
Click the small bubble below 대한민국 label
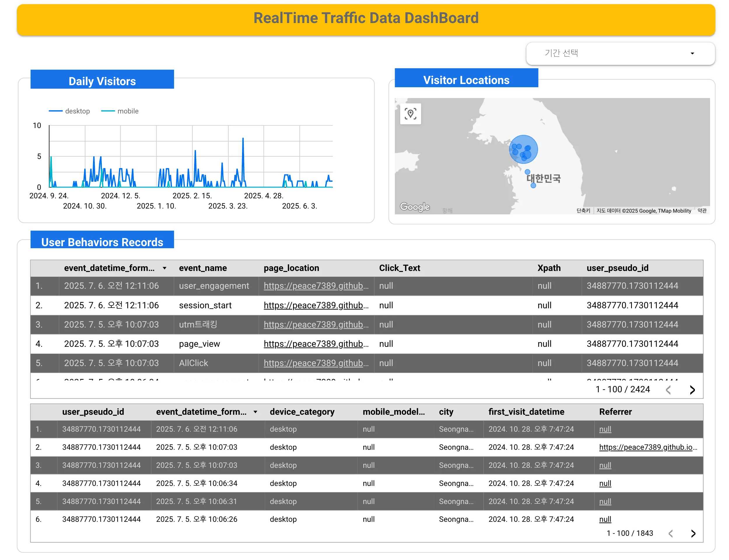(x=533, y=186)
